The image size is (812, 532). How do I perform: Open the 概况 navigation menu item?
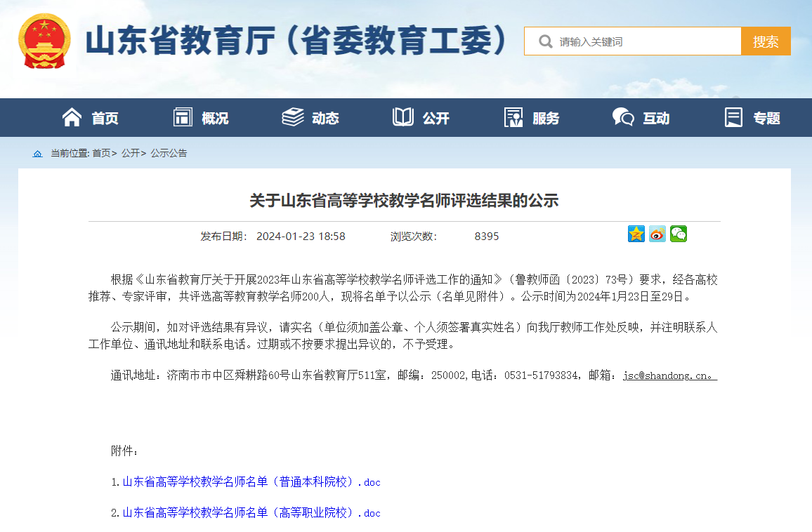[201, 118]
